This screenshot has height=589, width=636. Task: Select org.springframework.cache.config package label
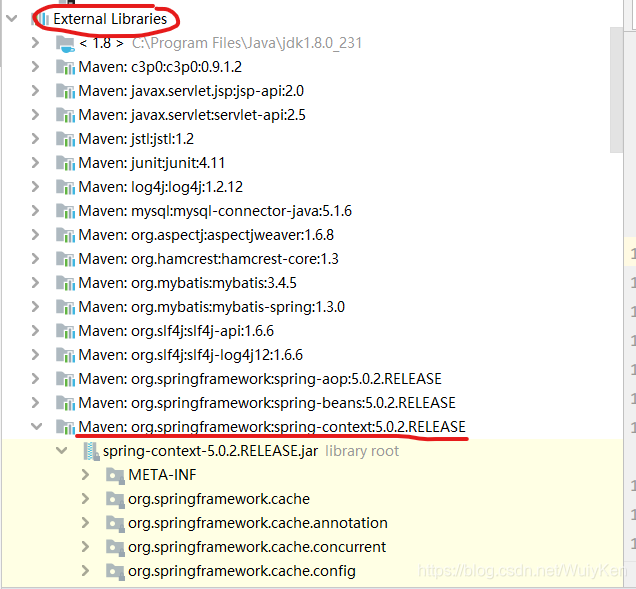click(242, 571)
